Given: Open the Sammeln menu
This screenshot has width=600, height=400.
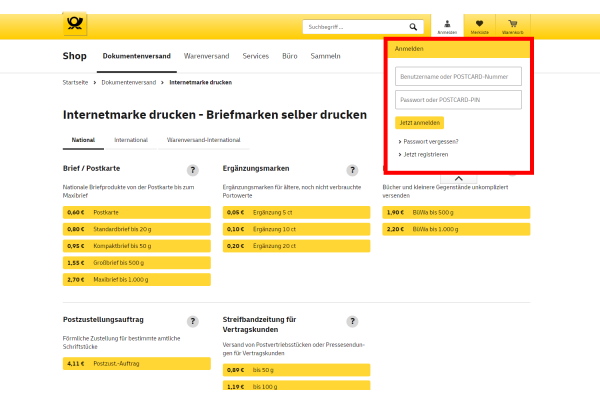Looking at the screenshot, I should (x=325, y=56).
